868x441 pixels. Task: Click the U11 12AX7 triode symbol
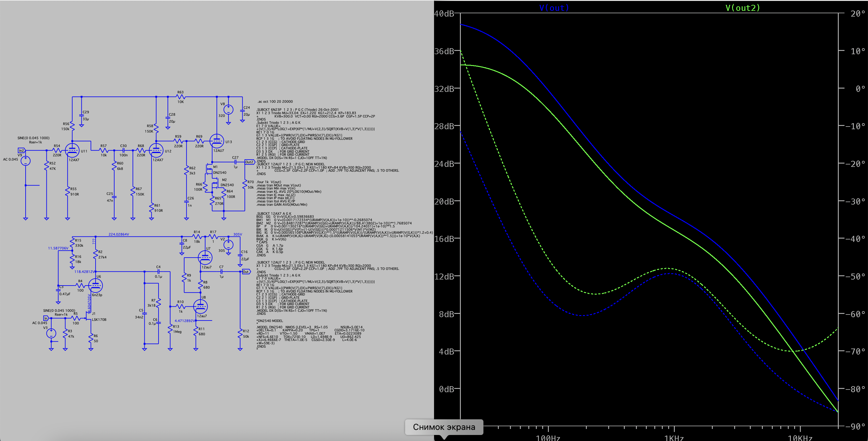point(72,151)
